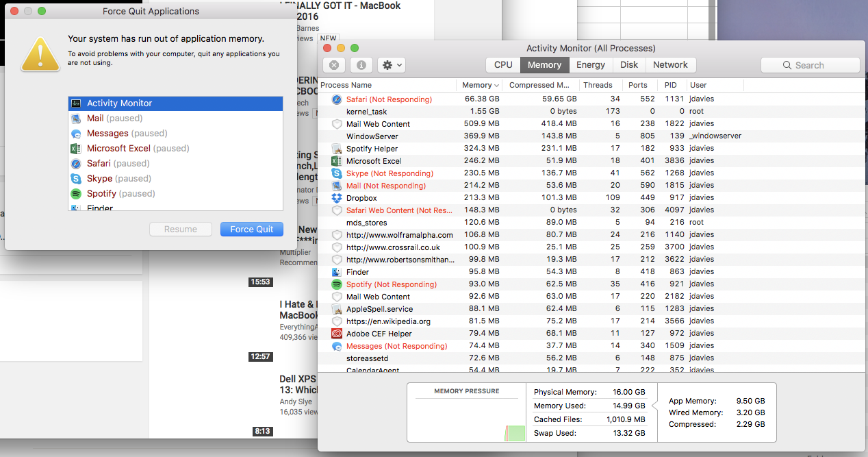The image size is (868, 457).
Task: Click the Quit Process (X) toolbar icon
Action: pyautogui.click(x=333, y=65)
